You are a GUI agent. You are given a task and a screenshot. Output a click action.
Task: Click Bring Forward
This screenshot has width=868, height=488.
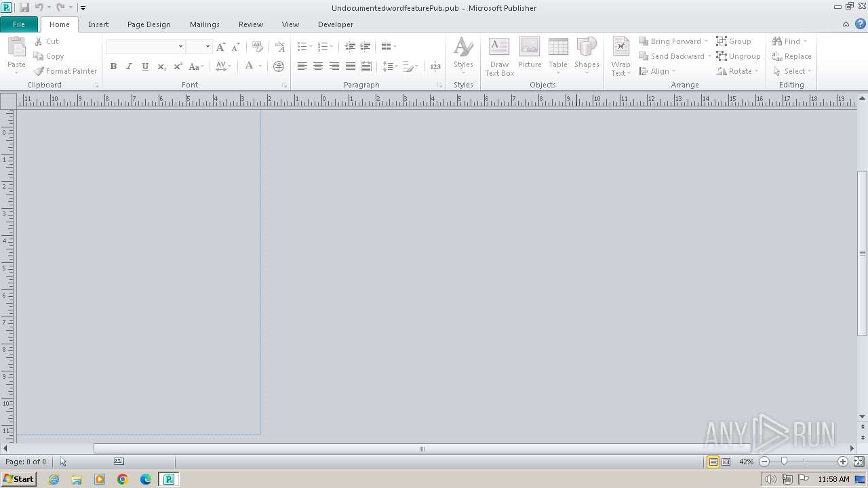[673, 41]
